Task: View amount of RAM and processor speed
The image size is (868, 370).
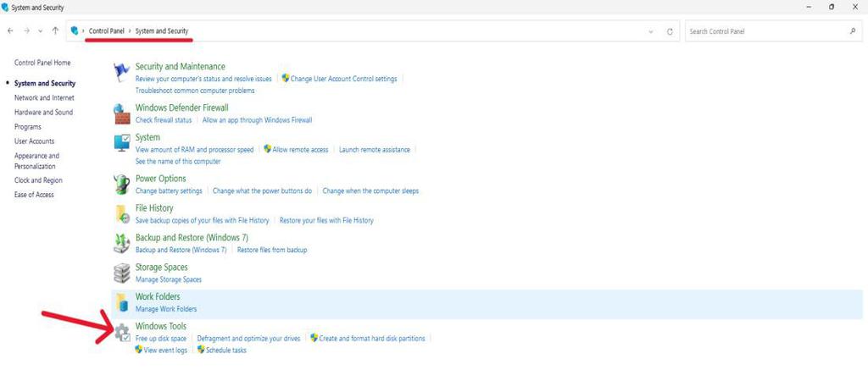Action: [x=194, y=150]
